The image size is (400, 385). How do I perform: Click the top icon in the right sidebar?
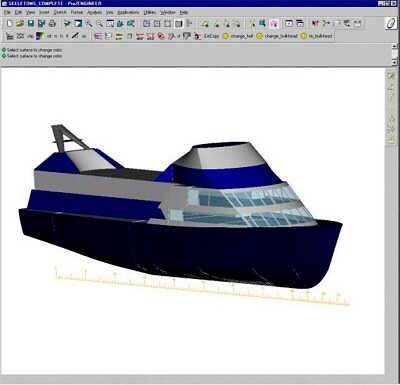coord(391,75)
